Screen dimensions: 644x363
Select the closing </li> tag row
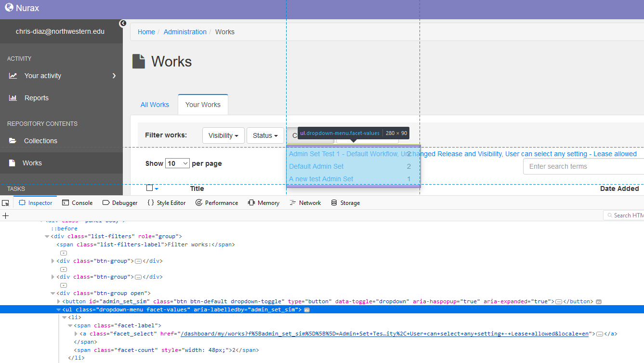(77, 358)
